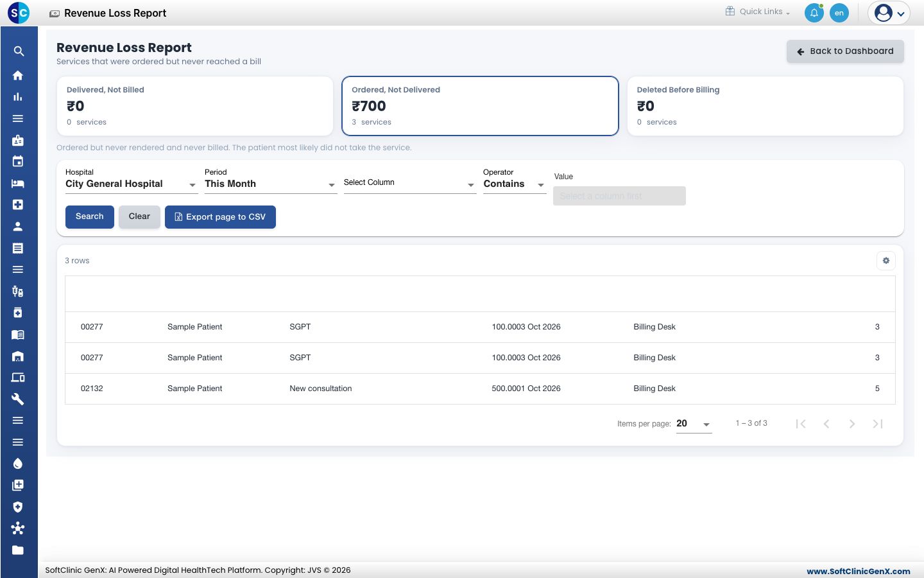Open the medicine bottle pharmacy sidebar icon
Viewport: 924px width, 578px height.
coord(18,313)
